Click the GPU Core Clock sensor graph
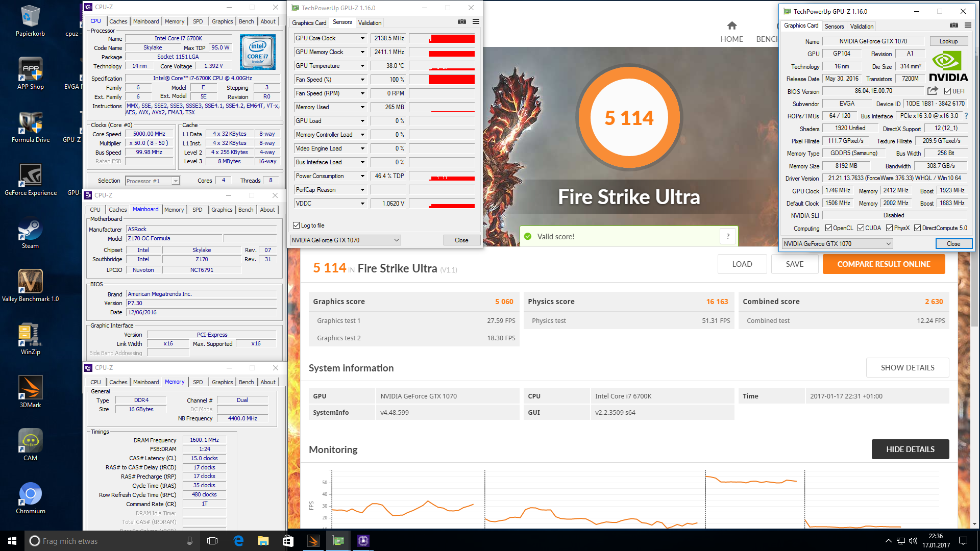The image size is (980, 551). point(442,38)
